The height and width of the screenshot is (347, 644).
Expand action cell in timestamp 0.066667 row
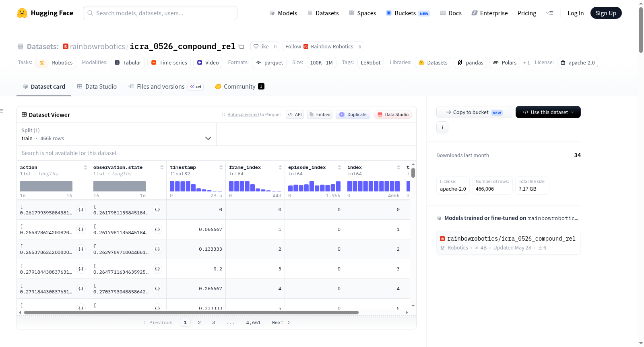[x=81, y=229]
